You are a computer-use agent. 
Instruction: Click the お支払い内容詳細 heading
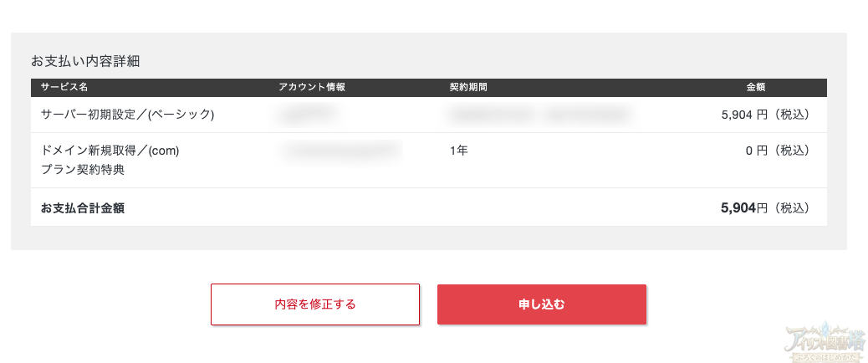point(84,61)
